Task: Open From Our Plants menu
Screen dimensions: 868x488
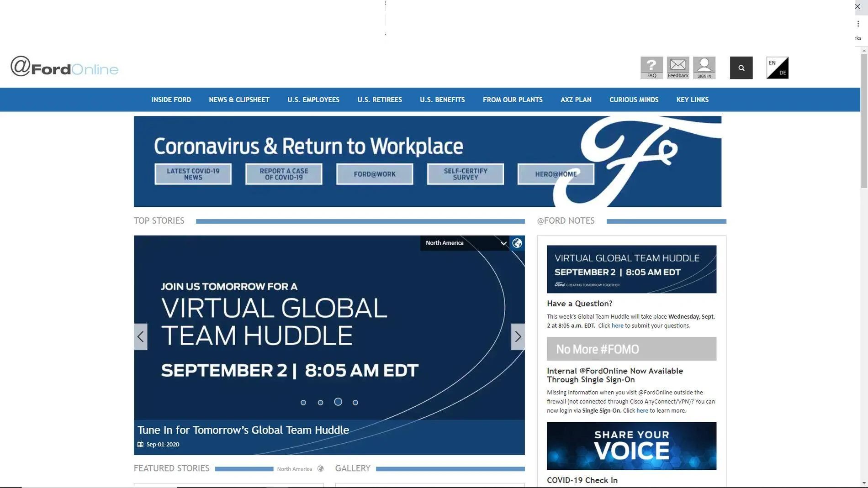Action: (x=513, y=100)
